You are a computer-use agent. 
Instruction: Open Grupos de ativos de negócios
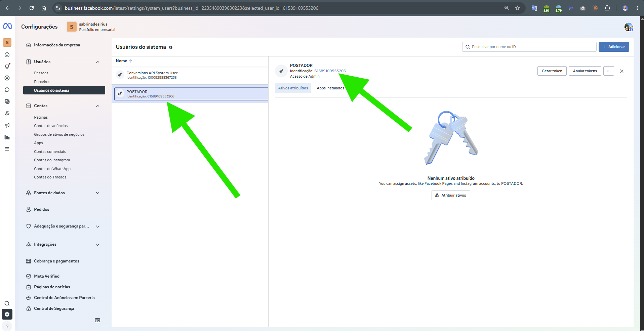pyautogui.click(x=59, y=134)
